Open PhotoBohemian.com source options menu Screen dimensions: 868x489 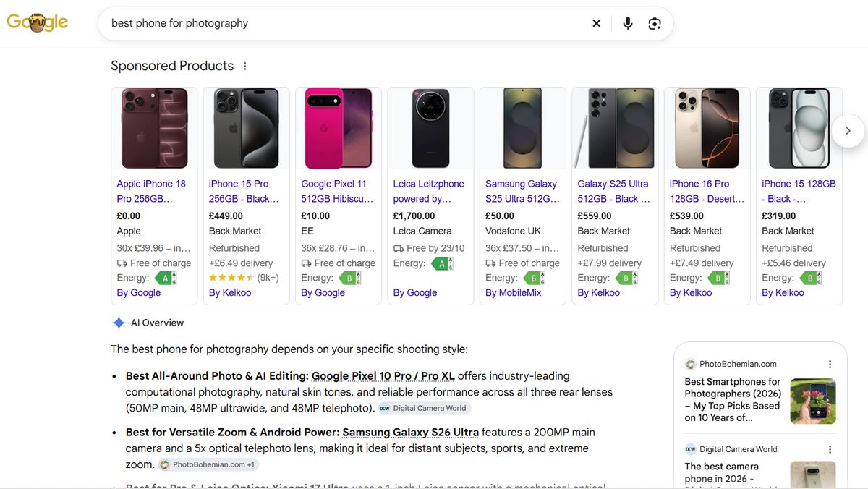point(830,364)
